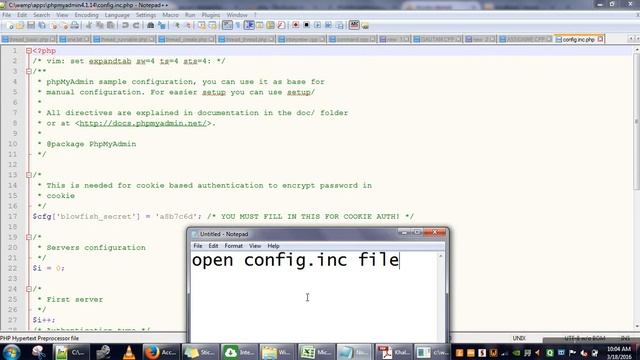The image size is (640, 360).
Task: Collapse the comment fold at line 13
Action: coord(29,175)
